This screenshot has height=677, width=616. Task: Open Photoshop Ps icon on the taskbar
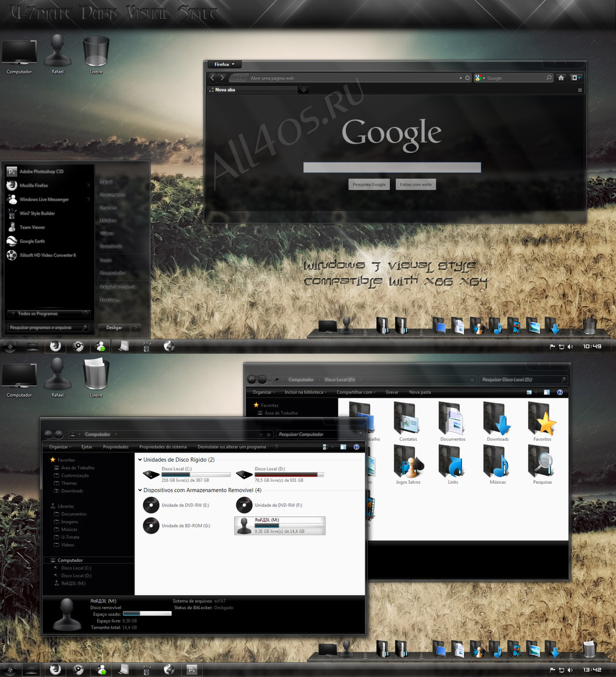point(192,670)
